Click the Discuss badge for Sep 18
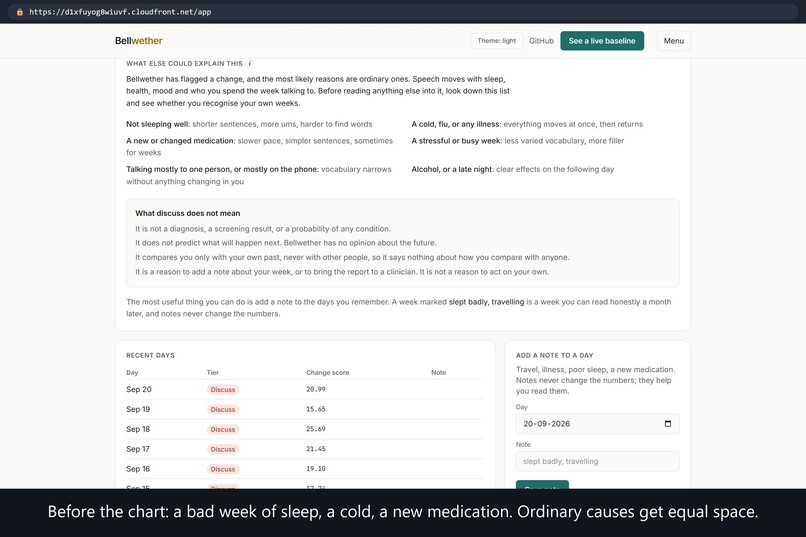The image size is (806, 537). pos(223,429)
